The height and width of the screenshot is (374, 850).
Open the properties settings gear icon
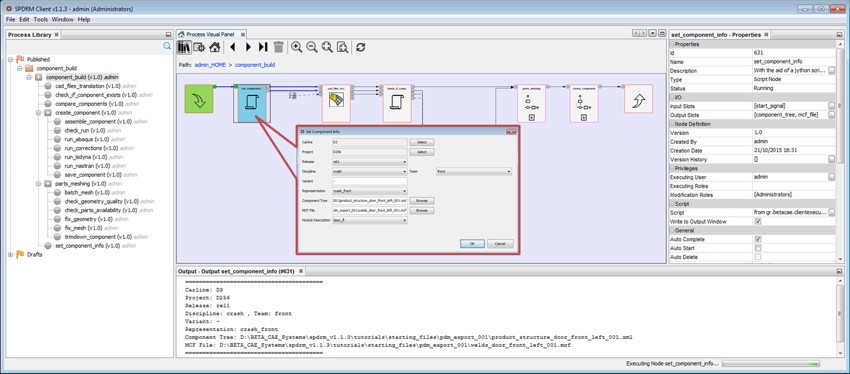(199, 47)
